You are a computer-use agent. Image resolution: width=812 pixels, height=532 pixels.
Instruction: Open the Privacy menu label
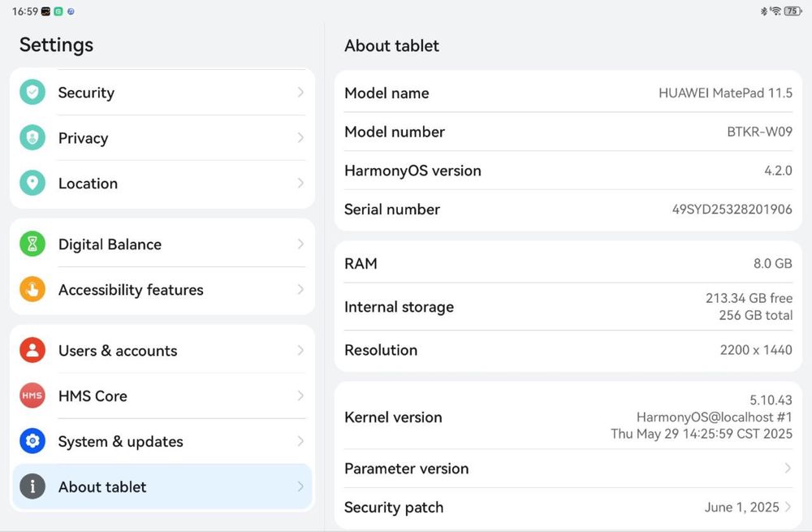click(x=83, y=138)
